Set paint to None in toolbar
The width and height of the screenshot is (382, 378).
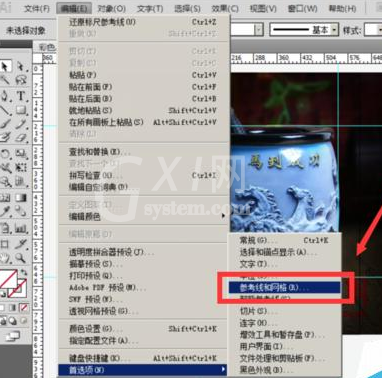tap(23, 307)
